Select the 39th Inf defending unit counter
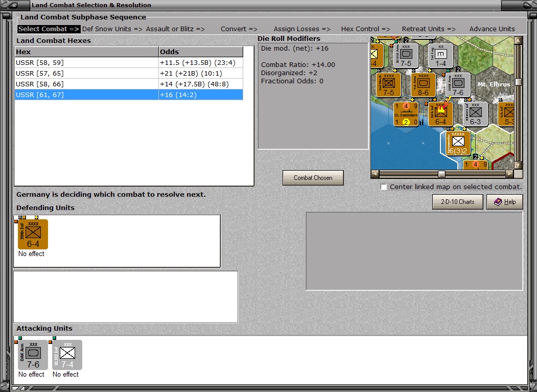The image size is (537, 392). click(33, 234)
